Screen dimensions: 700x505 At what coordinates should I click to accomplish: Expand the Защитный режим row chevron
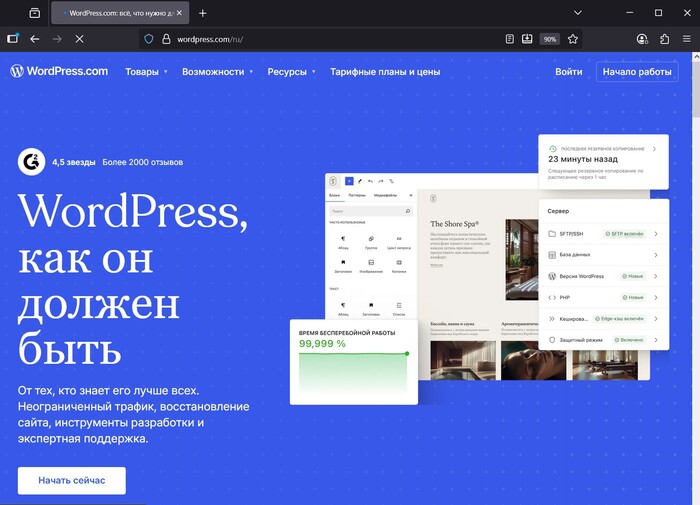coord(656,340)
